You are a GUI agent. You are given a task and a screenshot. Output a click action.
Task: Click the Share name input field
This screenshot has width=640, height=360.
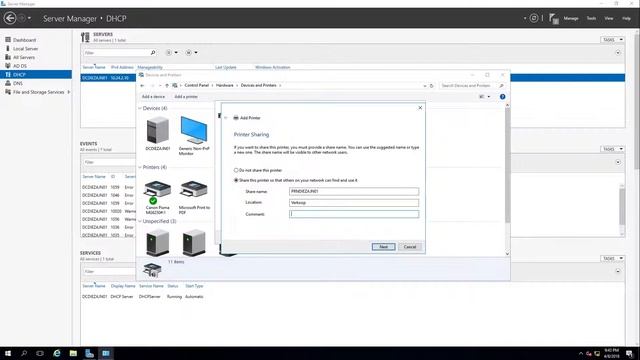(x=354, y=191)
